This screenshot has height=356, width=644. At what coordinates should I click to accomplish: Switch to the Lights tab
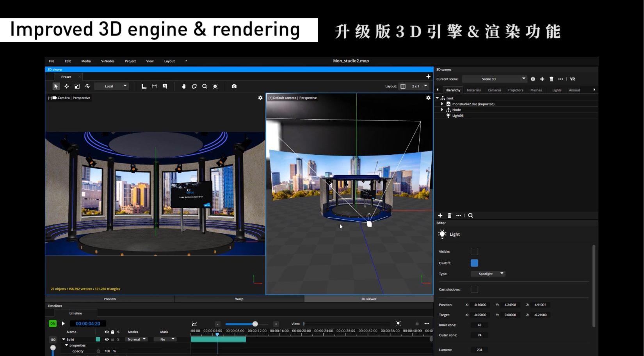[557, 90]
